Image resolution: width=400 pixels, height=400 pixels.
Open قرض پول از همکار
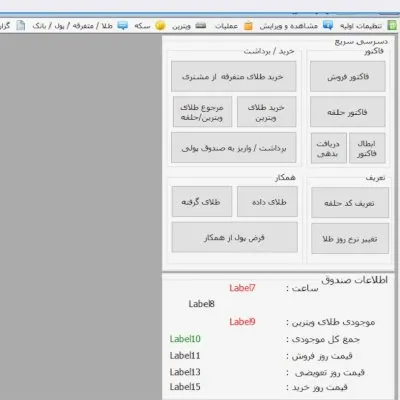[235, 237]
